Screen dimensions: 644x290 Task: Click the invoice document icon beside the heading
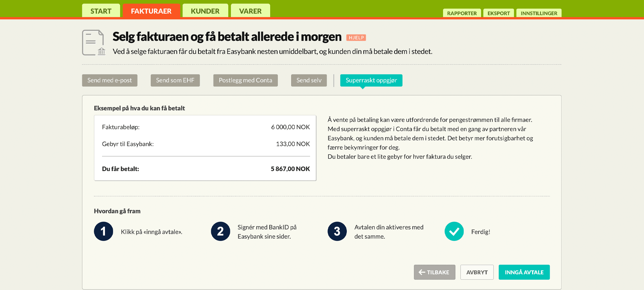point(93,43)
